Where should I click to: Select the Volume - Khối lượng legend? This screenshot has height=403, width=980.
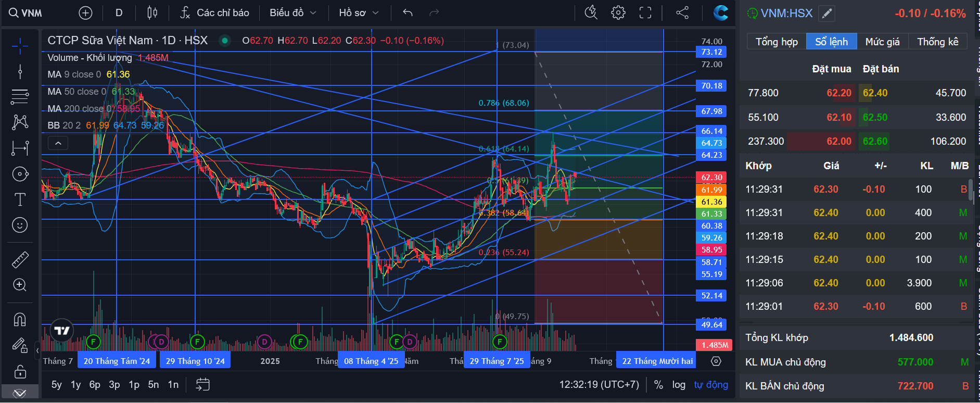pos(90,58)
